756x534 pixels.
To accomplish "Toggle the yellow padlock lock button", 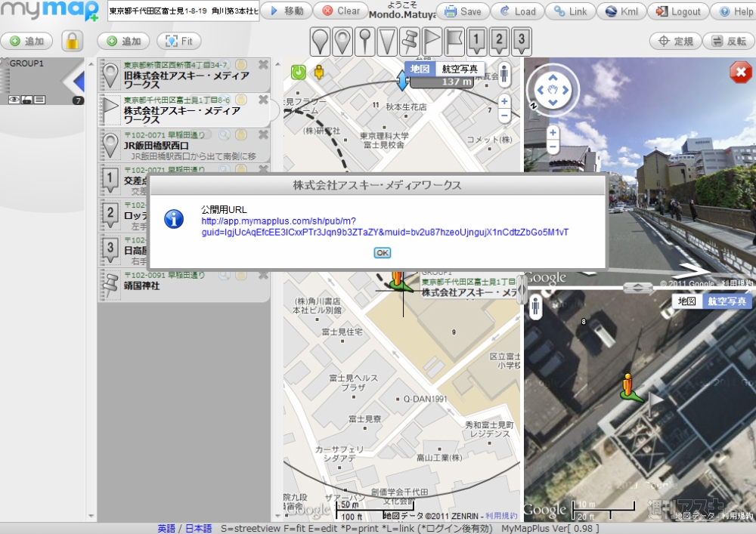I will click(x=73, y=41).
